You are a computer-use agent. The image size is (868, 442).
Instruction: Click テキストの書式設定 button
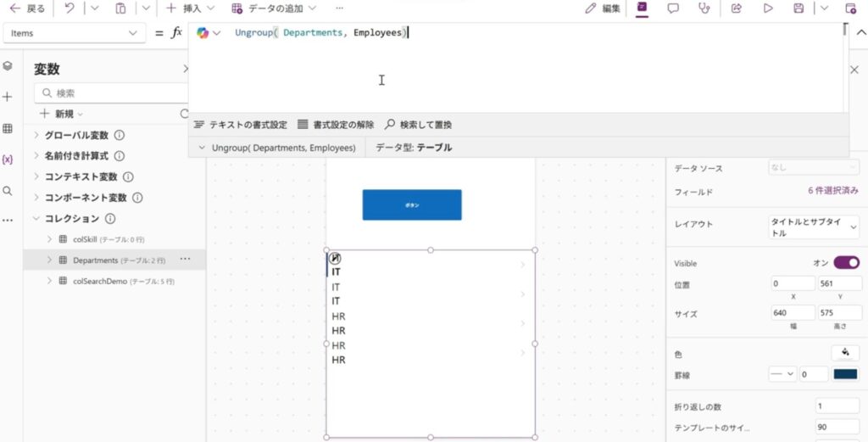[241, 125]
